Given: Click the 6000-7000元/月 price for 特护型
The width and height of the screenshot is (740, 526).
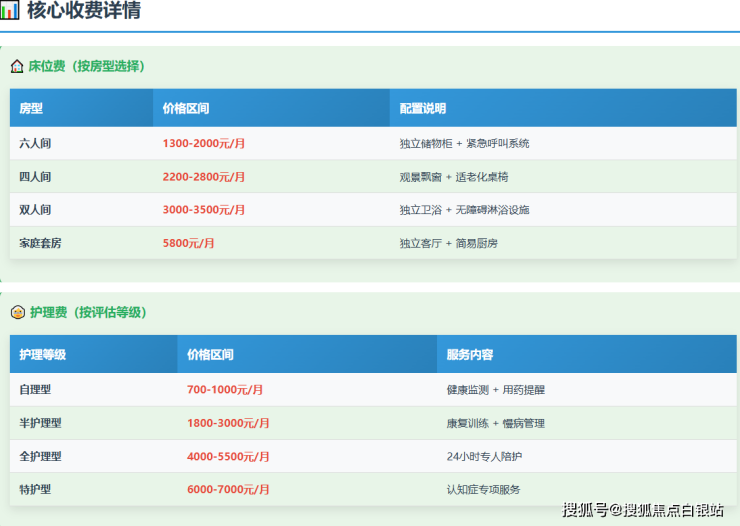Looking at the screenshot, I should point(227,489).
